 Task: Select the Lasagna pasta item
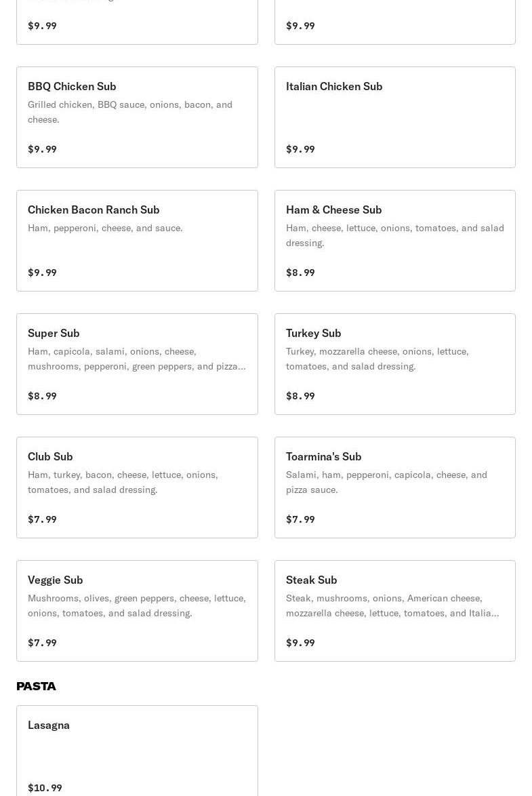click(137, 751)
